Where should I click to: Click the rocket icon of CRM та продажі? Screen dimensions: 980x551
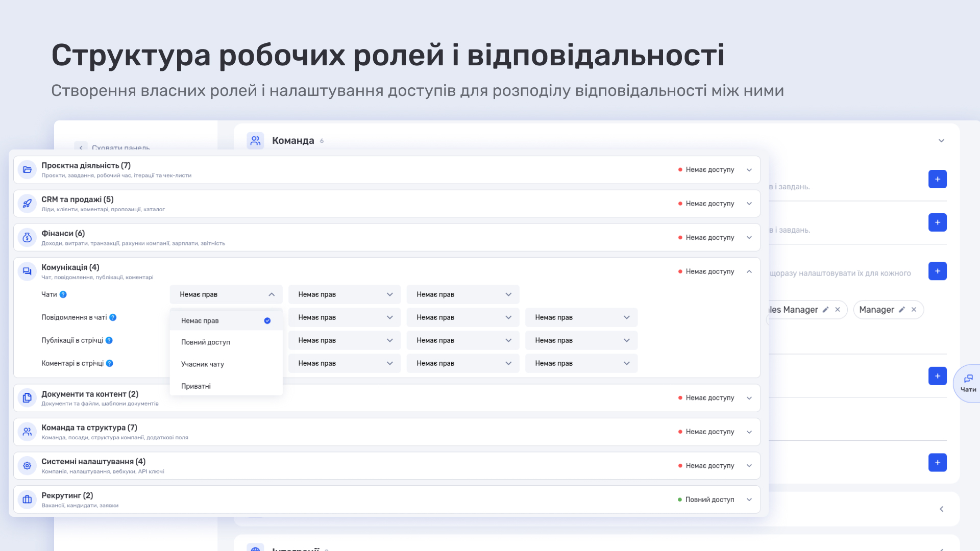27,204
